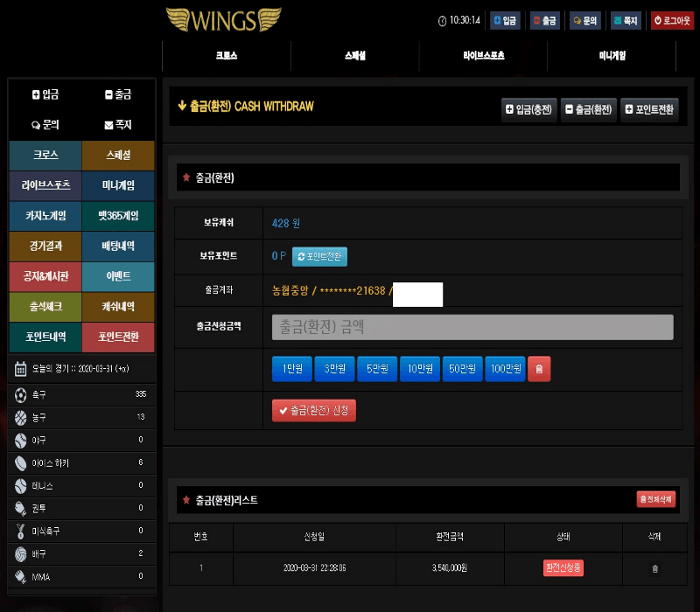Image resolution: width=700 pixels, height=612 pixels.
Task: Focus the 출금(환전) 금액 input field
Action: pyautogui.click(x=472, y=327)
